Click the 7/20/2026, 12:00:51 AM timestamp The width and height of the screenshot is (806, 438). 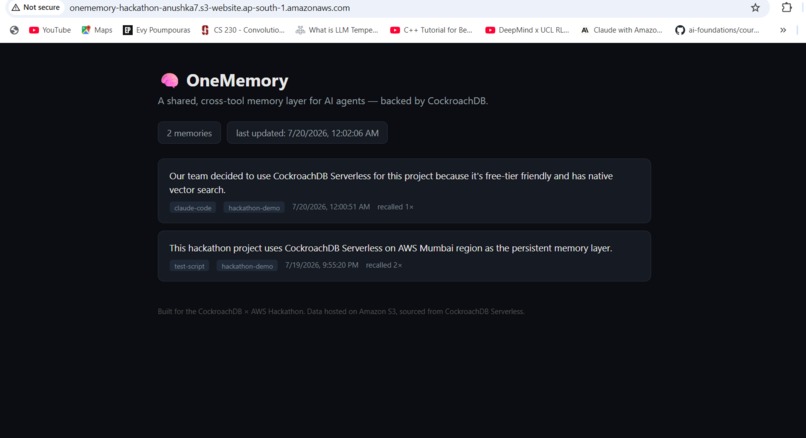(331, 207)
